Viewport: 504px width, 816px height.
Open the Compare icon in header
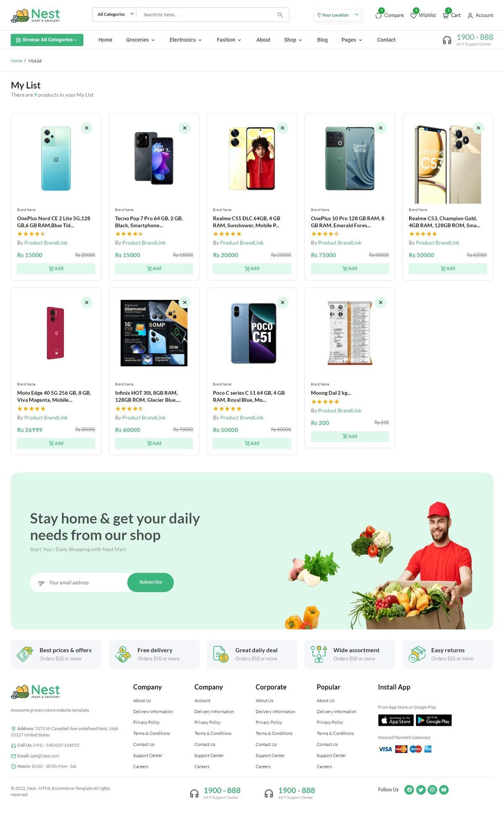379,15
